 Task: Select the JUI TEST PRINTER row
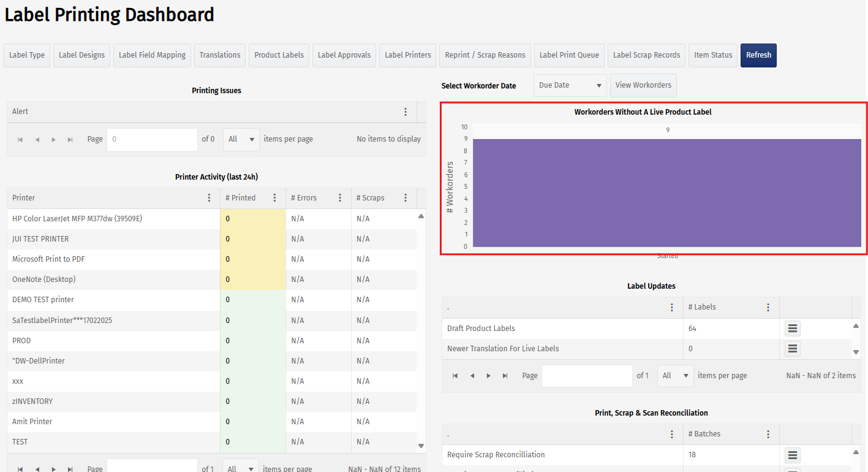pos(212,239)
